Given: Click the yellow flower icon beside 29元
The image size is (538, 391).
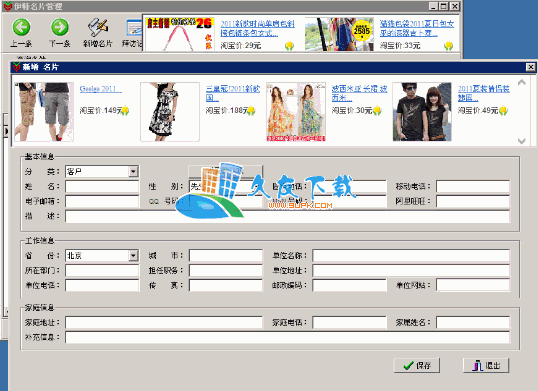Looking at the screenshot, I should coord(289,46).
